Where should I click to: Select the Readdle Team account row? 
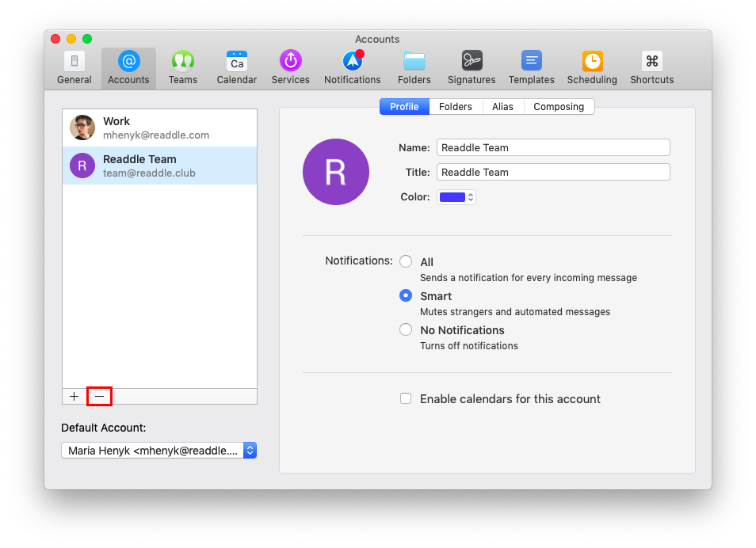coord(159,166)
